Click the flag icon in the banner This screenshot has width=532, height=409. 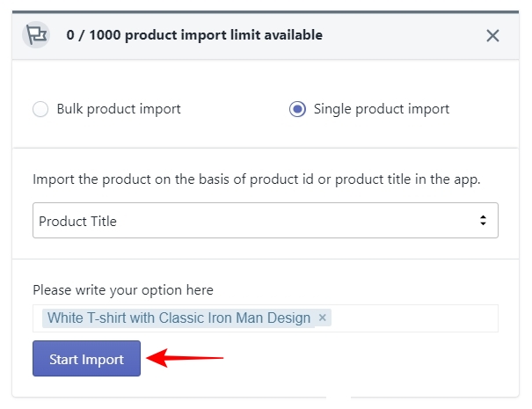pyautogui.click(x=36, y=34)
